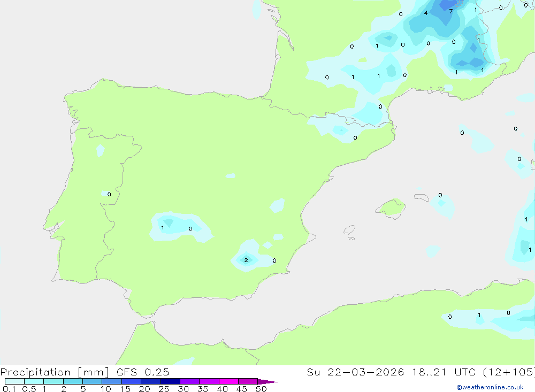Click the 25–30 mm navy legend swatch

coord(170,381)
